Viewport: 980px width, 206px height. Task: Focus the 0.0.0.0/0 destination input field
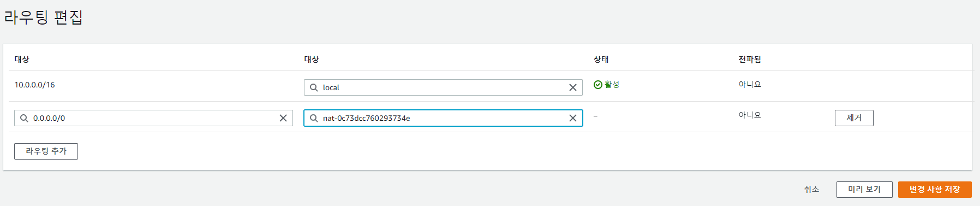click(x=153, y=118)
